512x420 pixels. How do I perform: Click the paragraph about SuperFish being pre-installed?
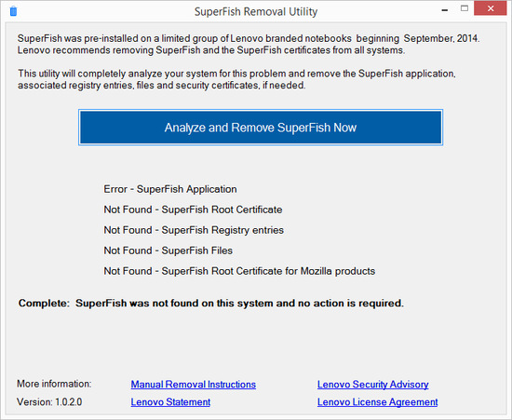click(249, 45)
